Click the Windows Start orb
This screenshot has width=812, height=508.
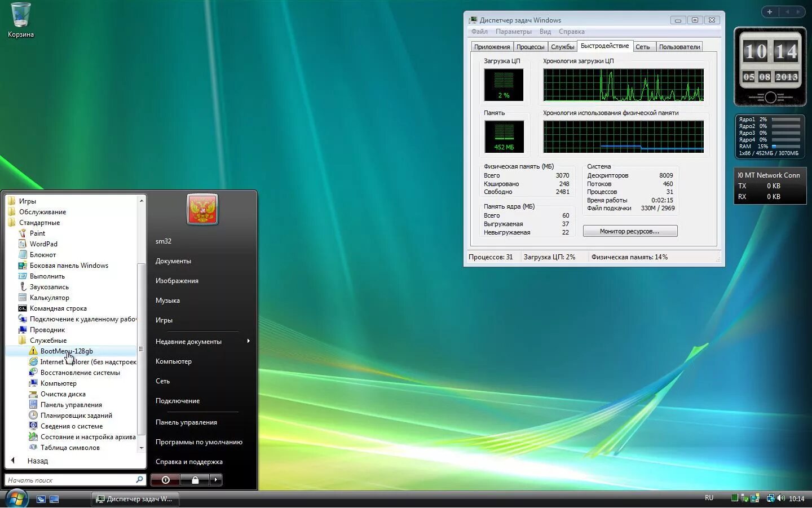coord(16,498)
